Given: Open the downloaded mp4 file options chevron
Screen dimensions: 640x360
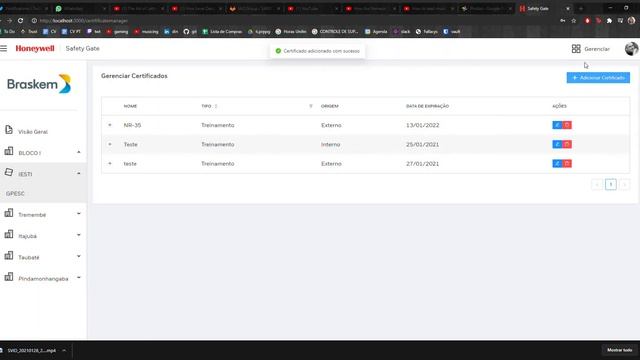Looking at the screenshot, I should point(64,350).
